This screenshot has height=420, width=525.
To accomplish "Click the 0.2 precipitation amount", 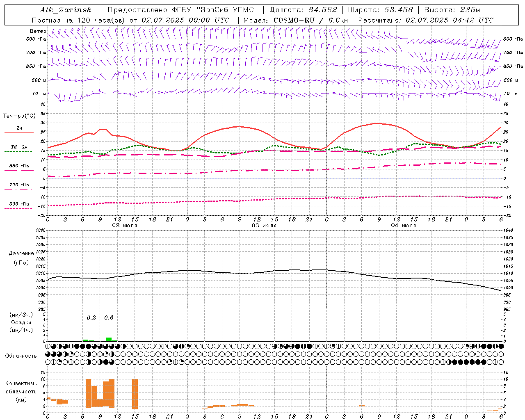I will point(91,317).
